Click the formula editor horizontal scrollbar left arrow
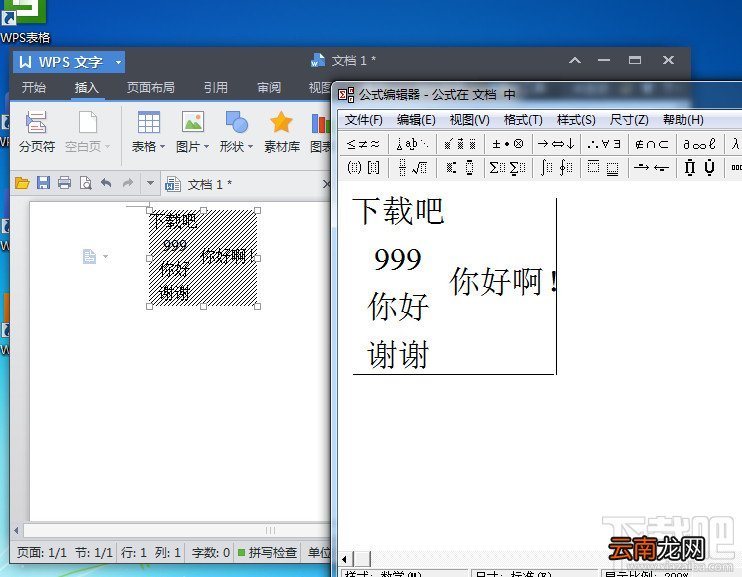 tap(344, 559)
